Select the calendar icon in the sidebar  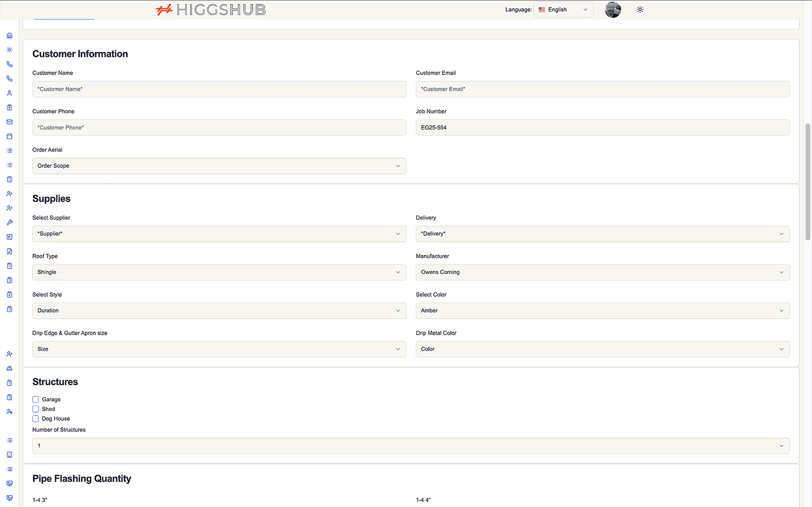pyautogui.click(x=9, y=136)
